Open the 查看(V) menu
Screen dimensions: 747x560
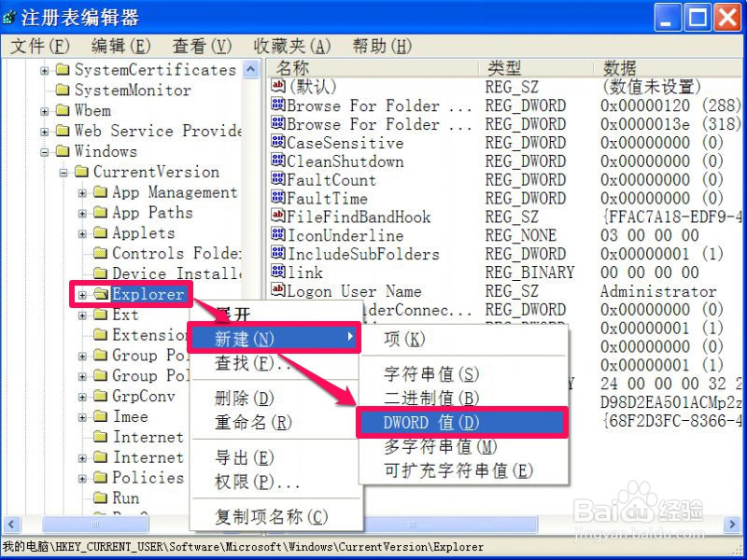point(203,45)
